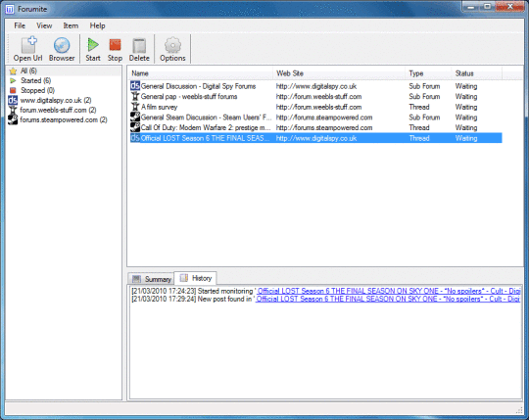
Task: Click the Steam icon of General Steam Discussion row
Action: pos(135,117)
